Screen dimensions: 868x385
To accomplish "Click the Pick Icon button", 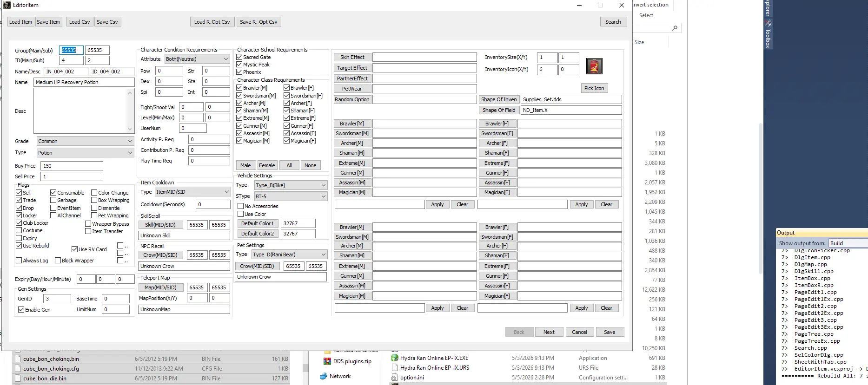I will pyautogui.click(x=594, y=88).
